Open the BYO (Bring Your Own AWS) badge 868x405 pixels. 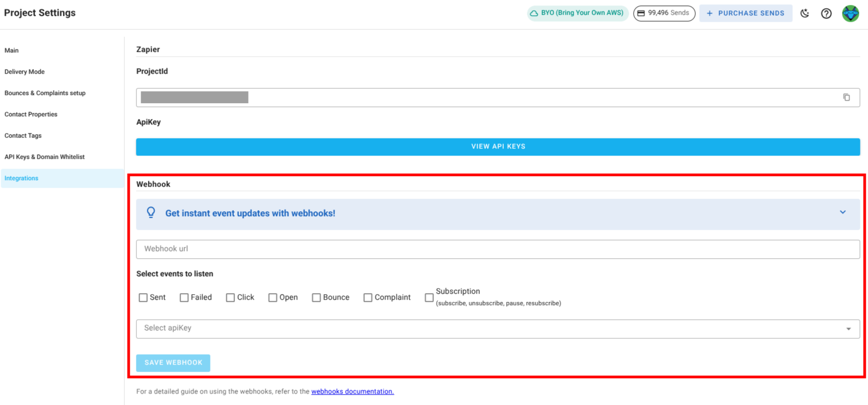coord(577,13)
